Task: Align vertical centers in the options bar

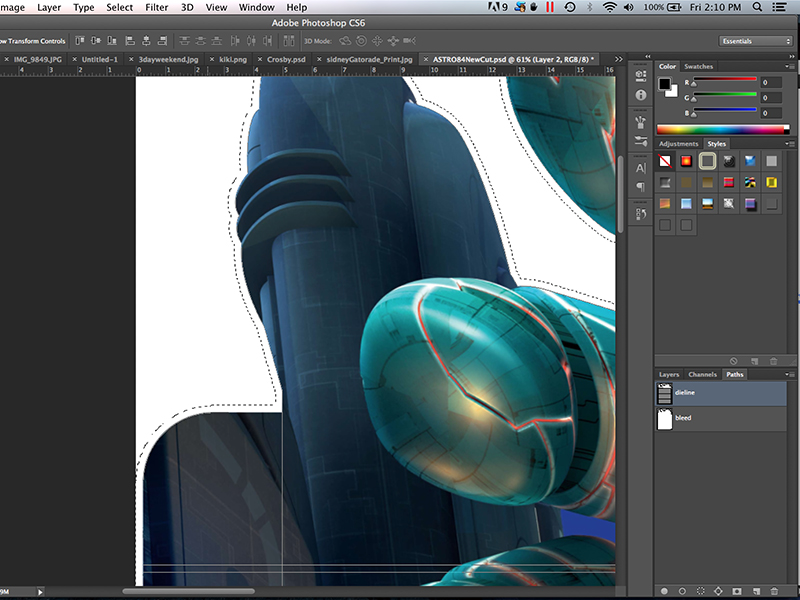Action: pos(95,41)
